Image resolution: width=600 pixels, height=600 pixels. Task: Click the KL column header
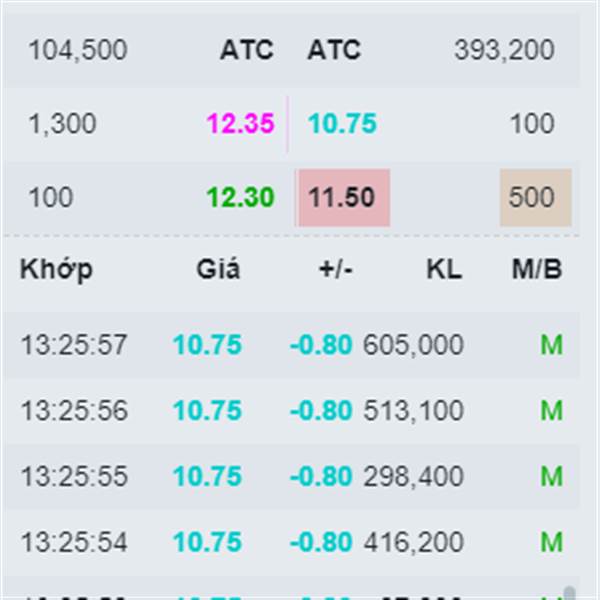coord(442,269)
